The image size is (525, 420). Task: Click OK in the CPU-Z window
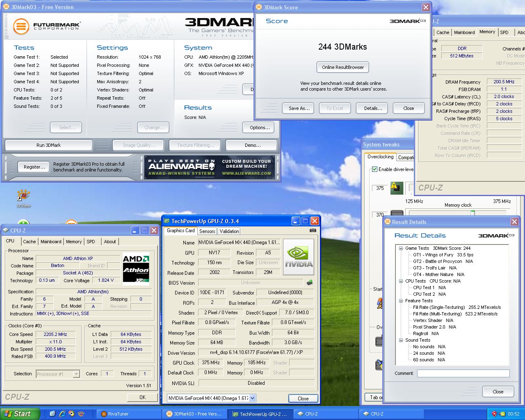click(142, 397)
